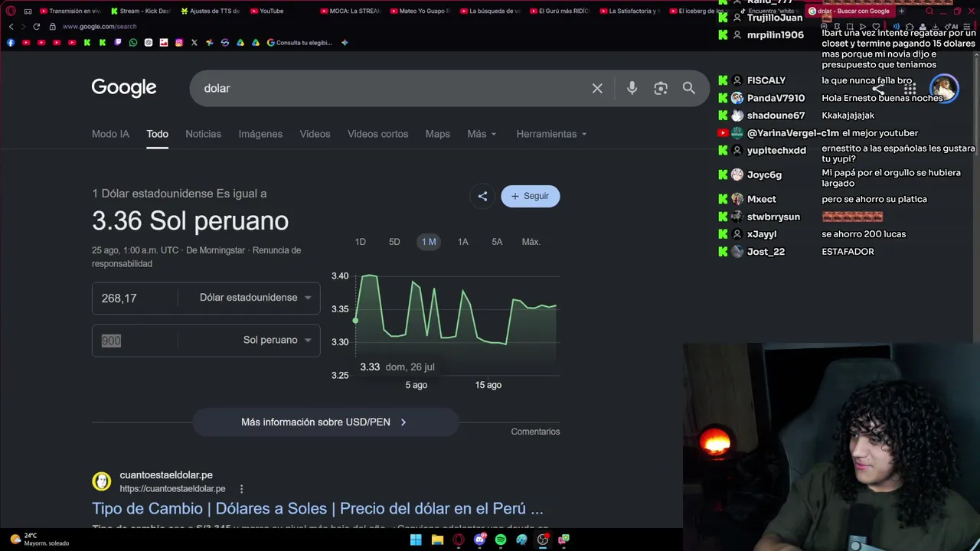Switch to the Modo IA tab
980x551 pixels.
point(110,134)
